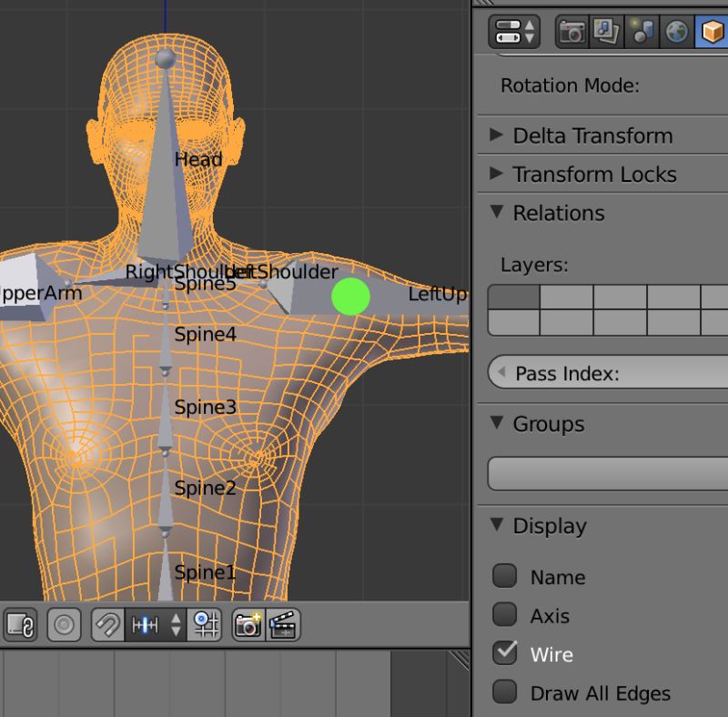The width and height of the screenshot is (728, 717).
Task: Enable the Axis display checkbox
Action: point(505,616)
